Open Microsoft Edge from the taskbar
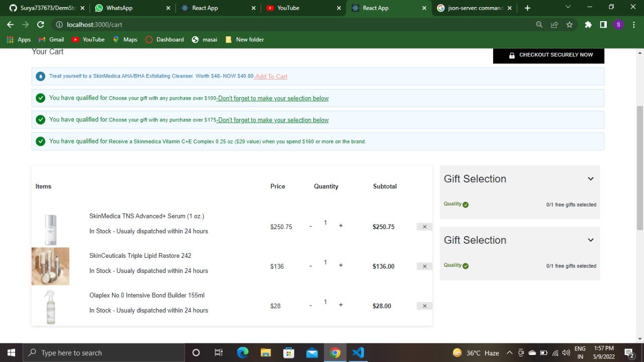 (x=243, y=352)
